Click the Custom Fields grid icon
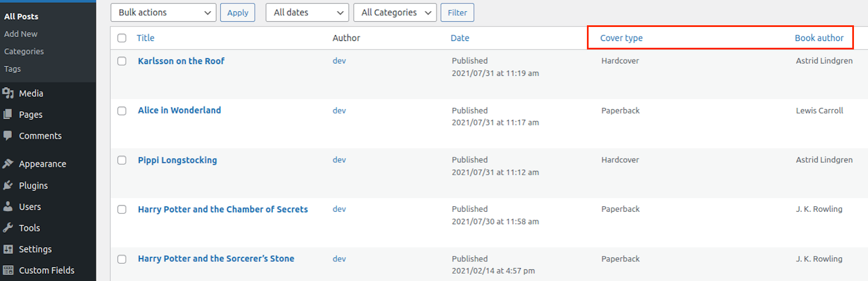Screen dimensions: 868x281 pyautogui.click(x=8, y=270)
